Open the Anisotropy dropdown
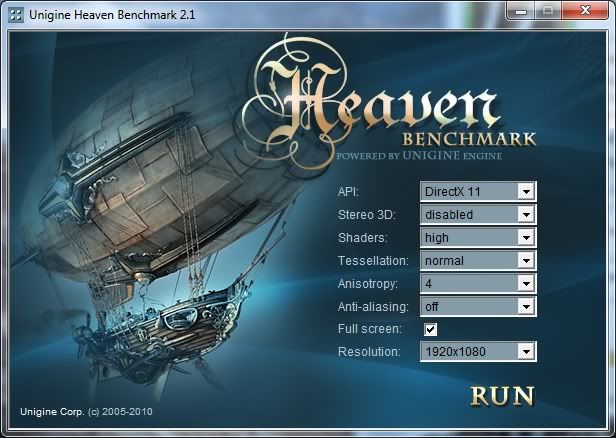 tap(478, 283)
